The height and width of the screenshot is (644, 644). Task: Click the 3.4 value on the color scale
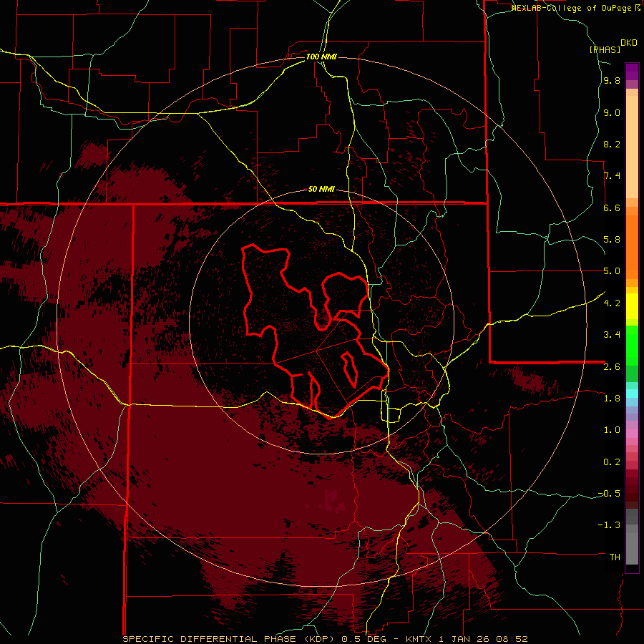[x=612, y=335]
